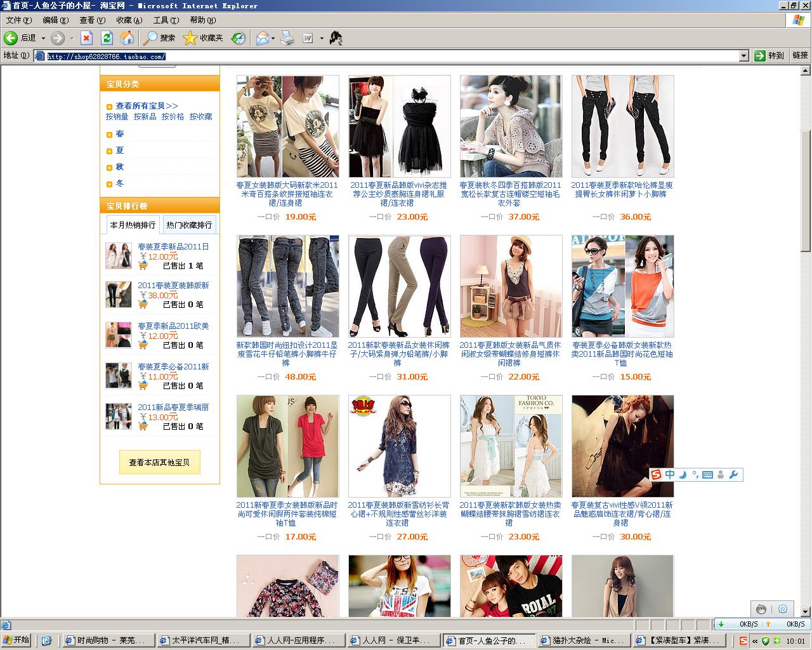Open the striped skirt dress thumbnail priced 19.00元

[x=288, y=126]
